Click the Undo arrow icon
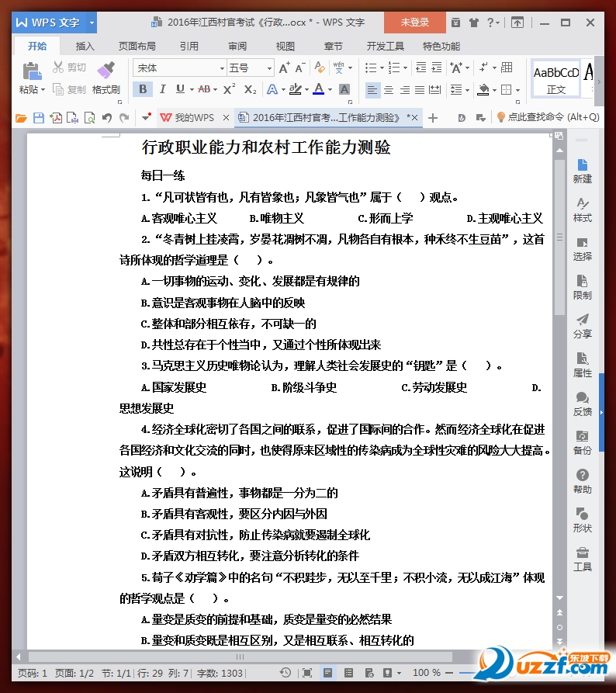 click(x=106, y=117)
